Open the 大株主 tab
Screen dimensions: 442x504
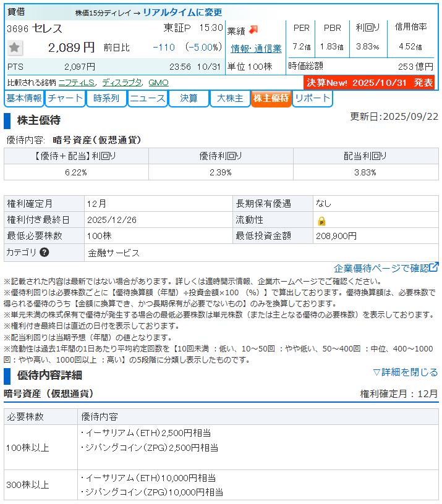(229, 99)
